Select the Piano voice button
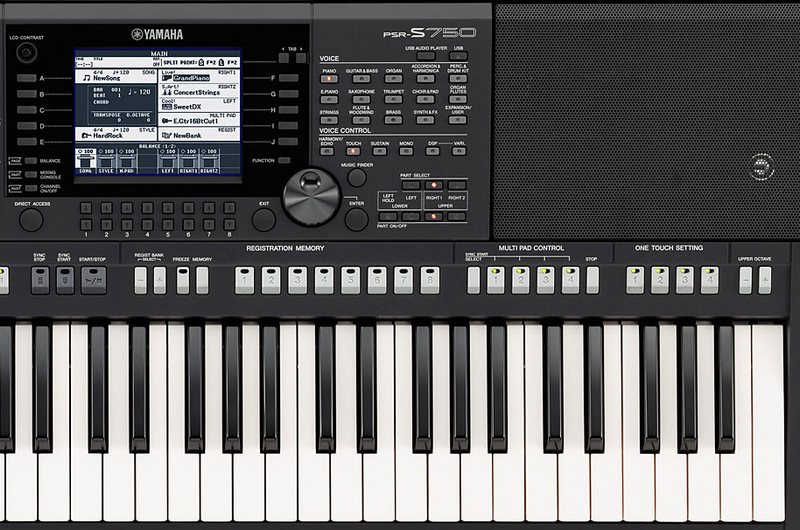800x530 pixels. click(329, 79)
